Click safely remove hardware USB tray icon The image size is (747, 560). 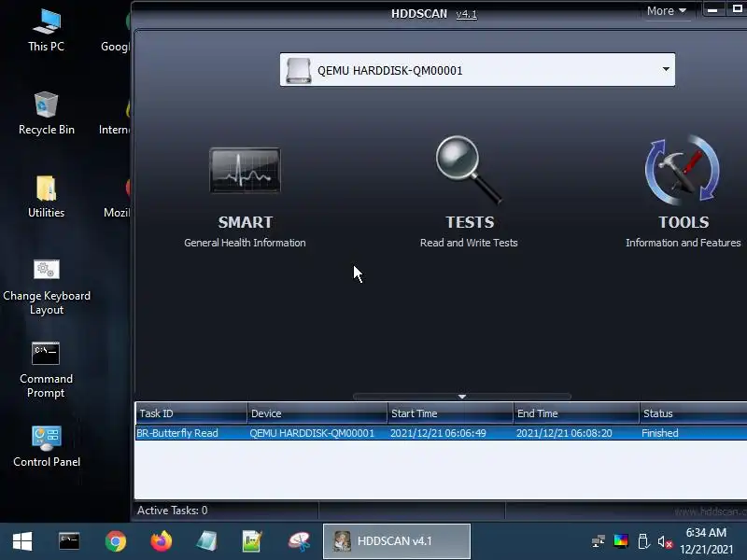(643, 541)
